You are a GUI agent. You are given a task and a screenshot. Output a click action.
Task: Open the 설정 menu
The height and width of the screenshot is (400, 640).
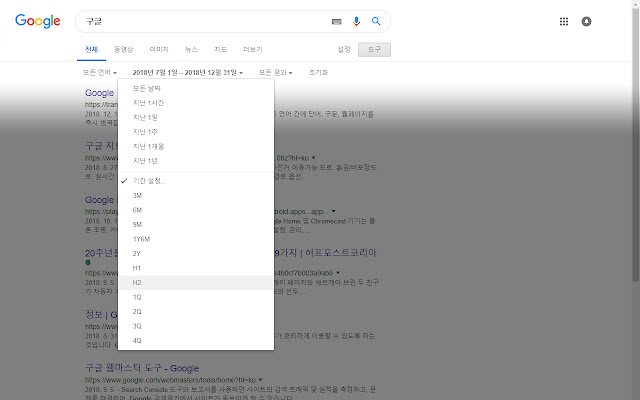coord(344,49)
